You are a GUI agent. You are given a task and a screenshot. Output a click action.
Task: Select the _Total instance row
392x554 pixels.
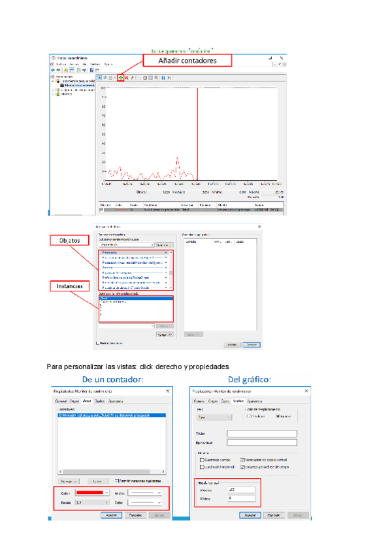pos(136,298)
